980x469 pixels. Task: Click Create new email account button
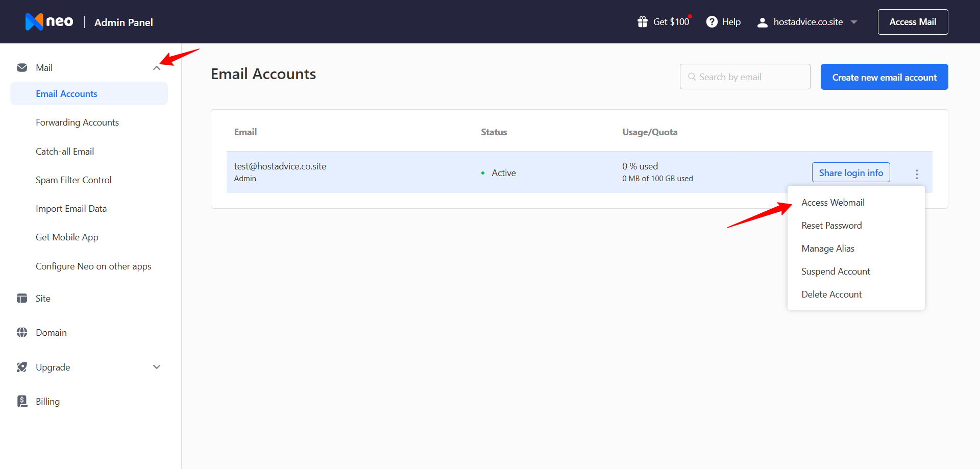point(884,77)
